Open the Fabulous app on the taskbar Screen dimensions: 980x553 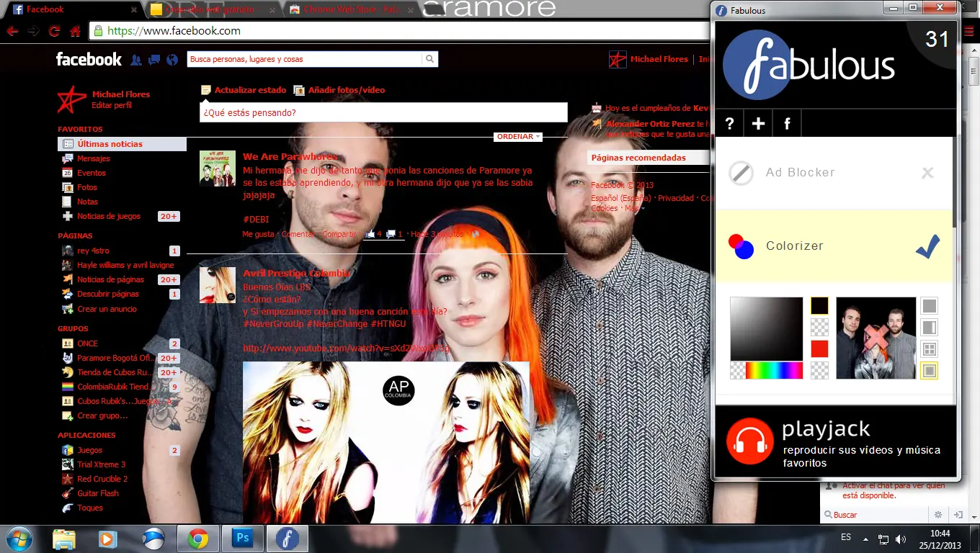click(287, 538)
